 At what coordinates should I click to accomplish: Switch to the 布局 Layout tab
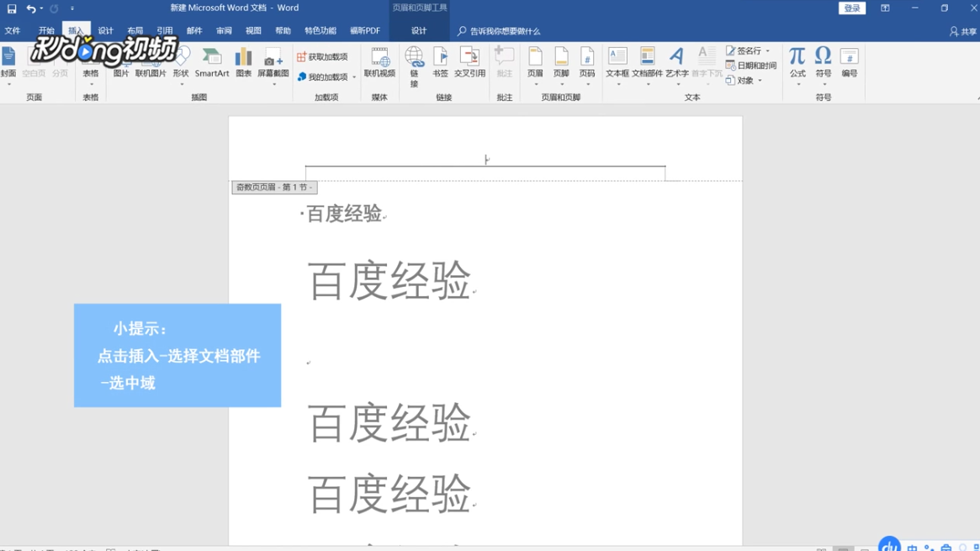pyautogui.click(x=135, y=30)
